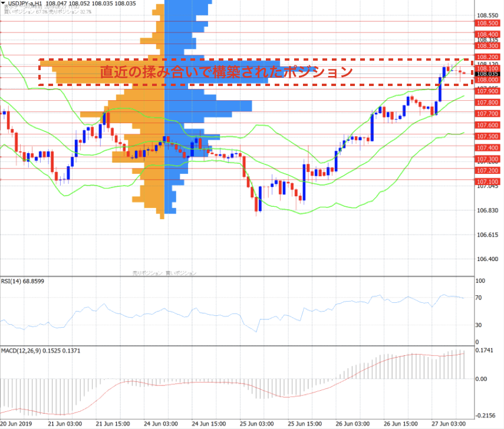Image resolution: width=504 pixels, height=429 pixels.
Task: Select the red 107.400 price level label
Action: click(487, 148)
